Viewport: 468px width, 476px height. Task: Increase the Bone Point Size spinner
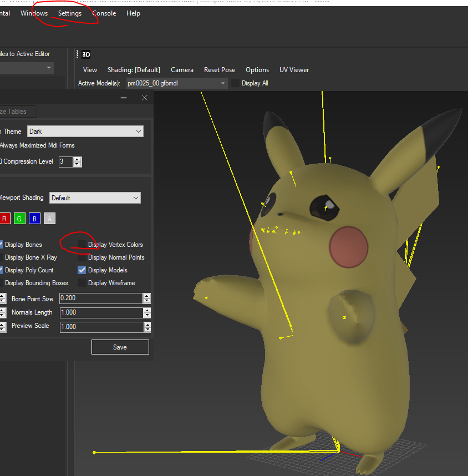coord(147,296)
